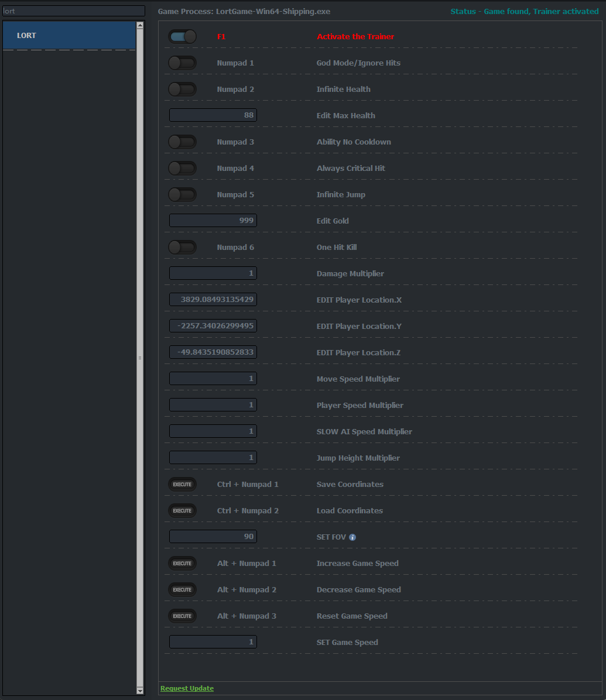Viewport: 606px width, 700px height.
Task: Enable the Always Critical Hit toggle
Action: (x=182, y=169)
